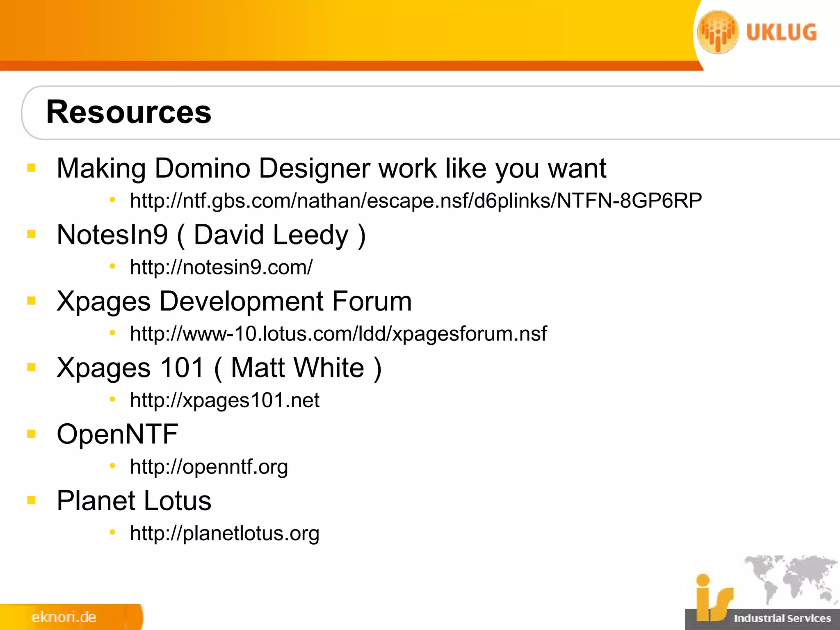Open the http://openntf.org link
Screen dimensions: 840x630
(209, 467)
